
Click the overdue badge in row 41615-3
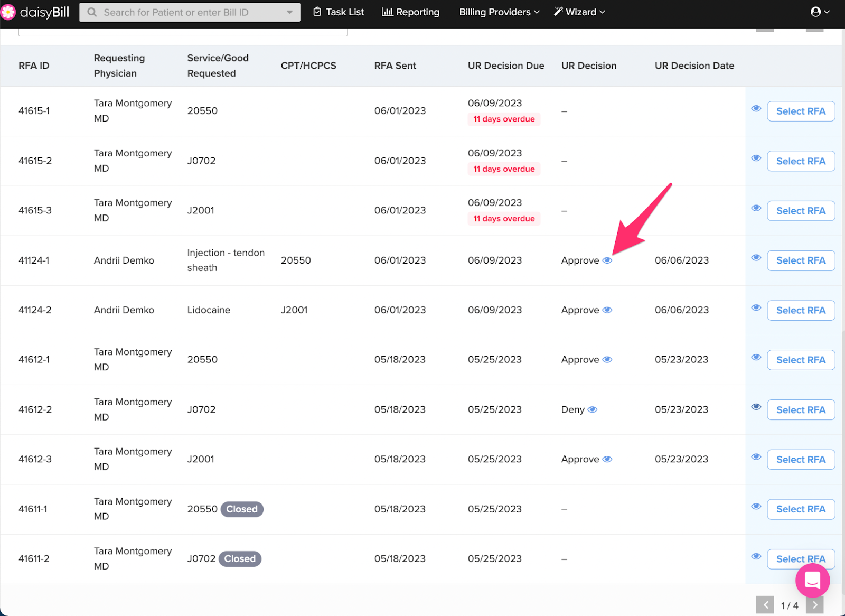(504, 219)
